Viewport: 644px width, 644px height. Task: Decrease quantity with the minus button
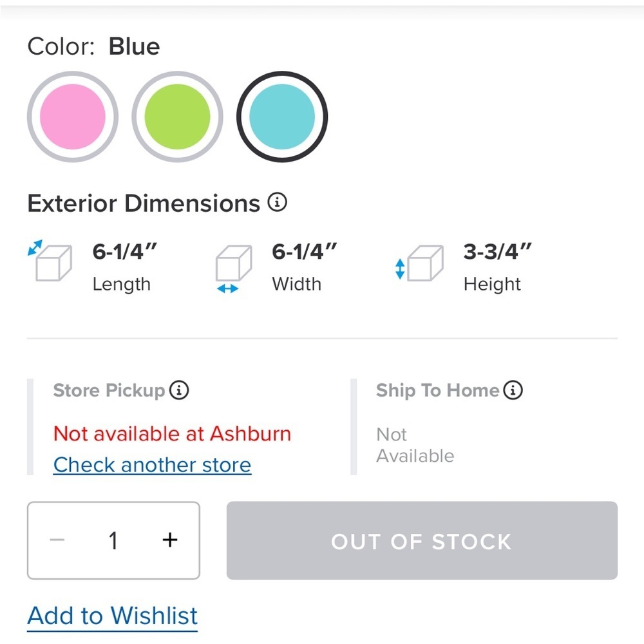(58, 540)
